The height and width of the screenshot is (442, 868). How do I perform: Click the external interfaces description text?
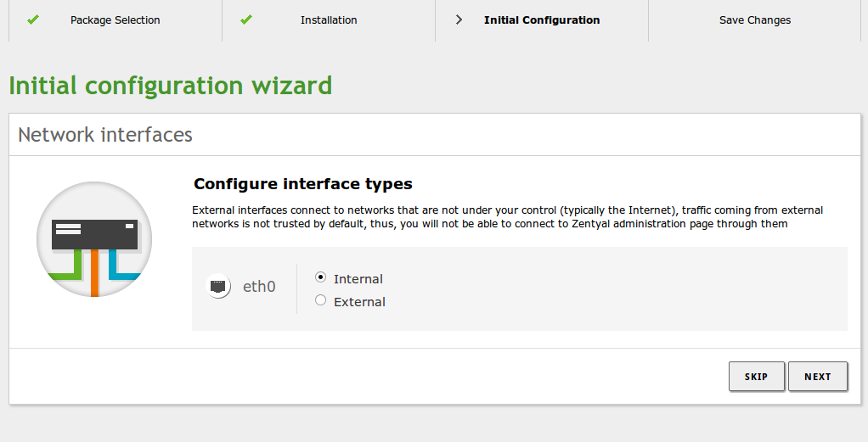coord(507,217)
